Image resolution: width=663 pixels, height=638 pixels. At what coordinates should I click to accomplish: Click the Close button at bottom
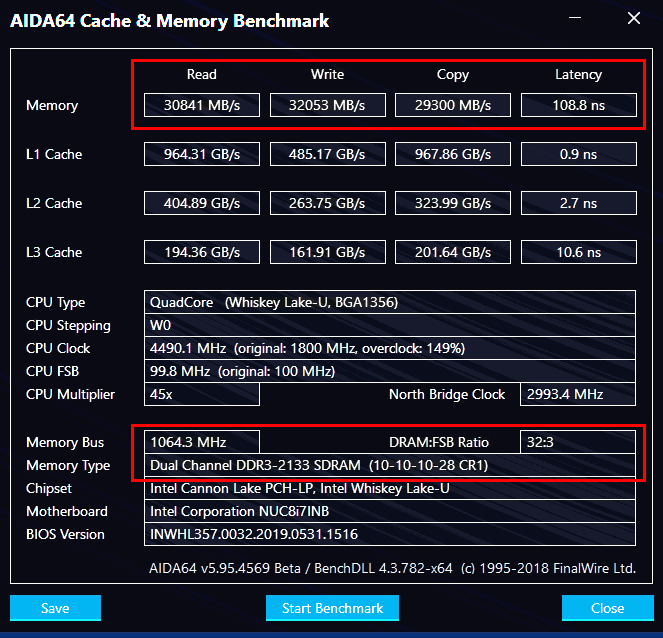click(608, 608)
